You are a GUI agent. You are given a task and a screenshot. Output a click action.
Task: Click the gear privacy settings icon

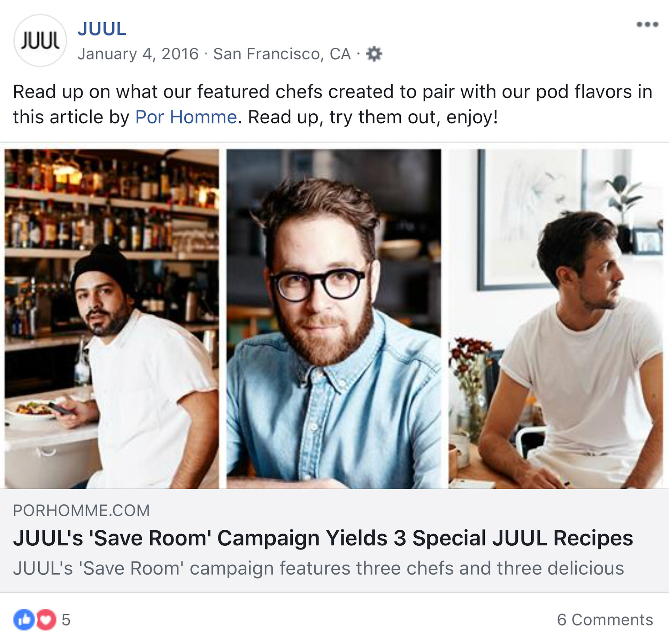tap(374, 54)
